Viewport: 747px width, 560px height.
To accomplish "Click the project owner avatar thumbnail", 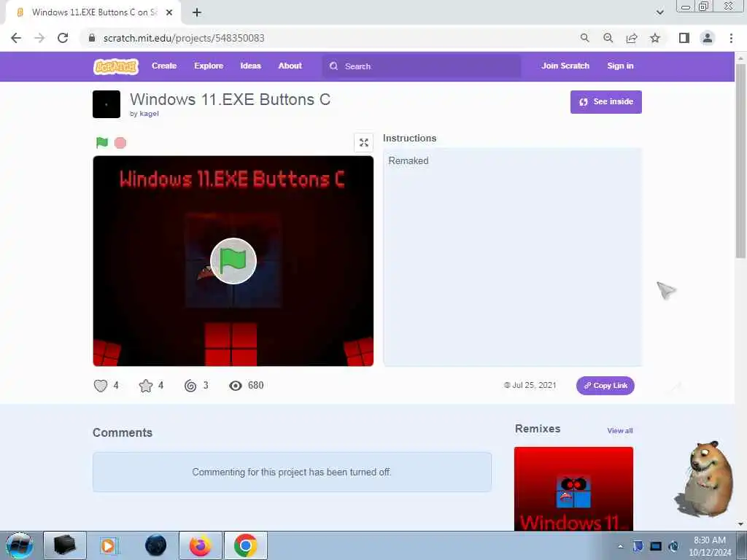I will [107, 104].
